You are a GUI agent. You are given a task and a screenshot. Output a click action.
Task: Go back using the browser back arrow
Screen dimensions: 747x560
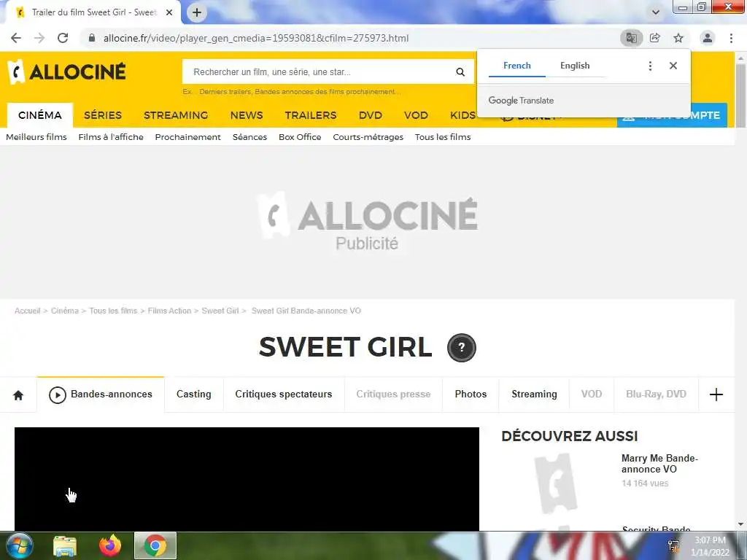pyautogui.click(x=16, y=38)
